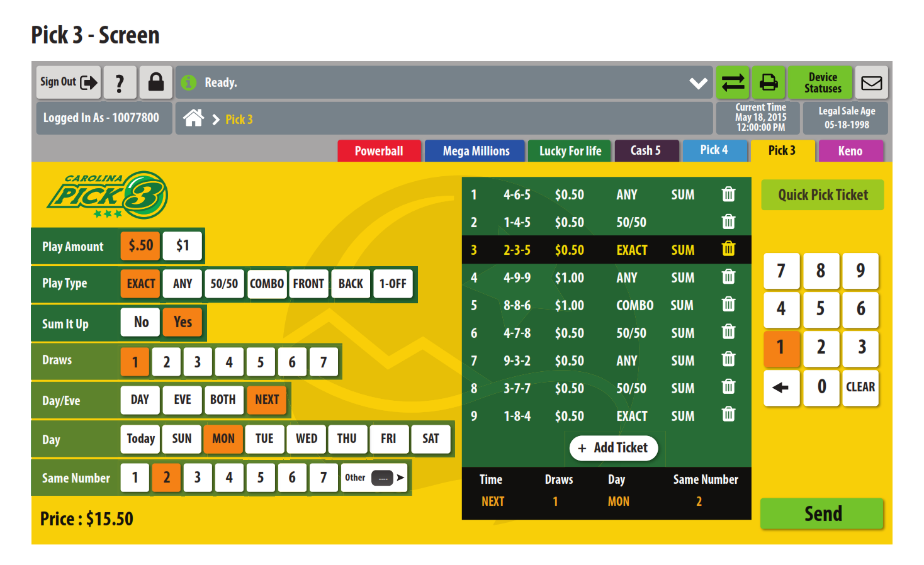Switch to the Lucky For Life tab

[x=570, y=151]
